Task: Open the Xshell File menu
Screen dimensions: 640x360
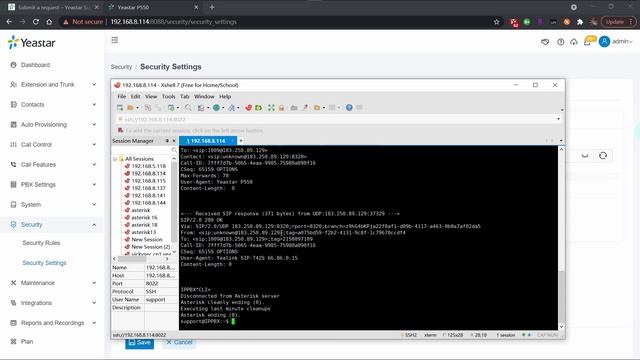Action: coord(122,97)
